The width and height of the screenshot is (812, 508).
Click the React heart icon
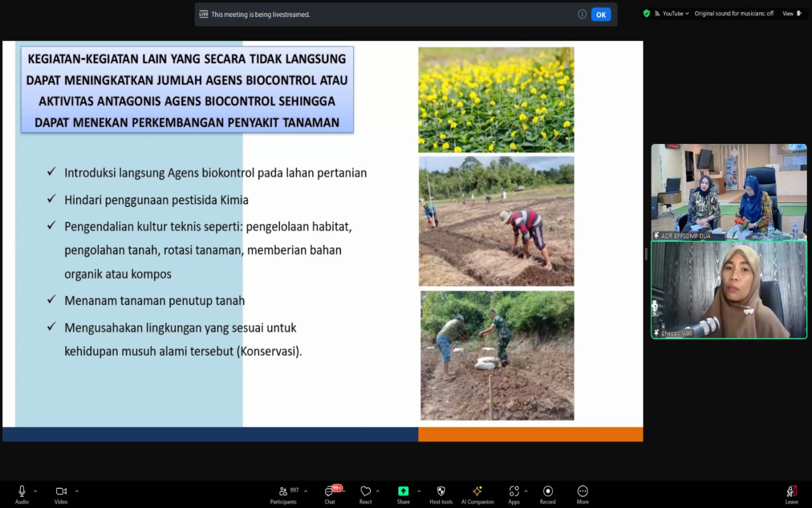(365, 494)
